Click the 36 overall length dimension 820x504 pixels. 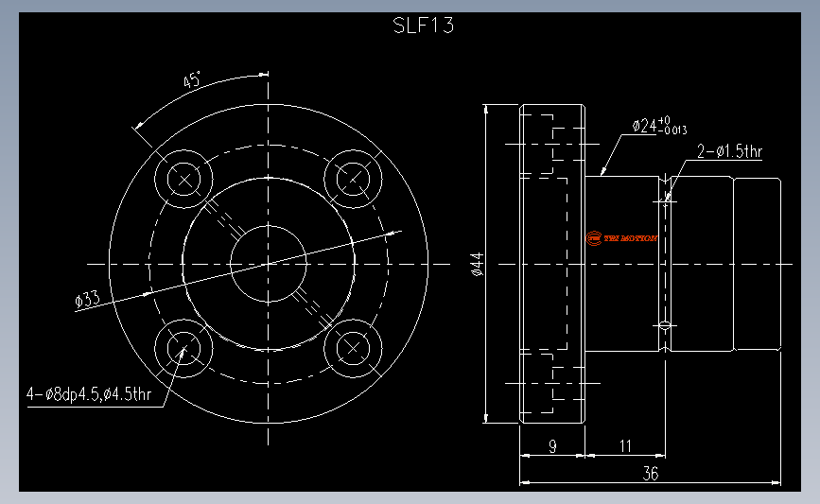coord(651,474)
